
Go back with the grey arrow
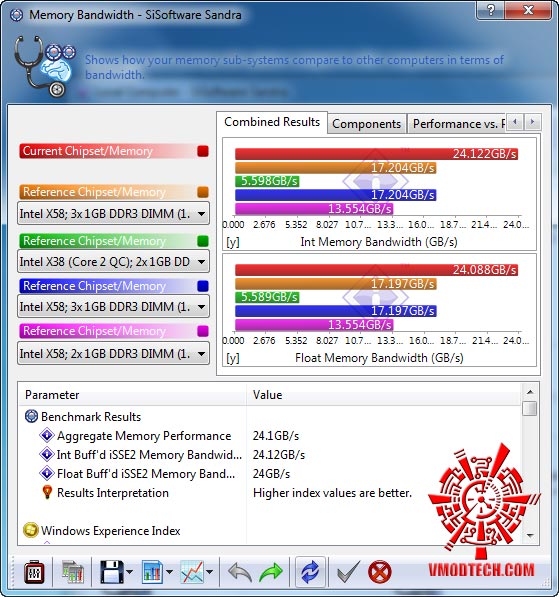[240, 572]
